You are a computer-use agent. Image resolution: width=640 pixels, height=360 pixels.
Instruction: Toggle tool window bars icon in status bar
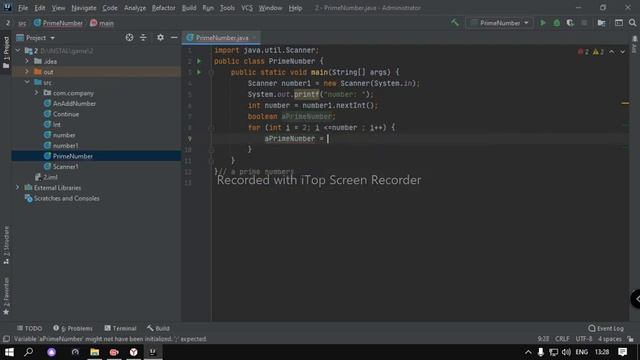tap(6, 339)
